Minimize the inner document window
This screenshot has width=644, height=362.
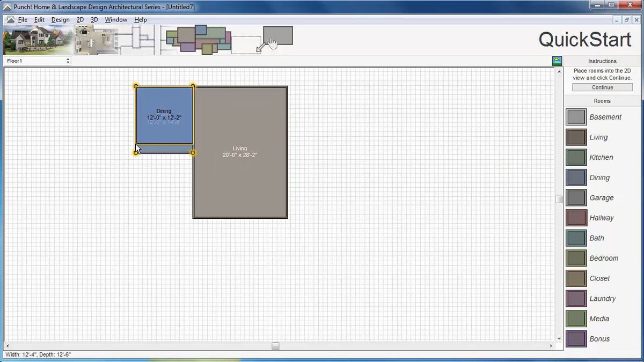coord(618,20)
